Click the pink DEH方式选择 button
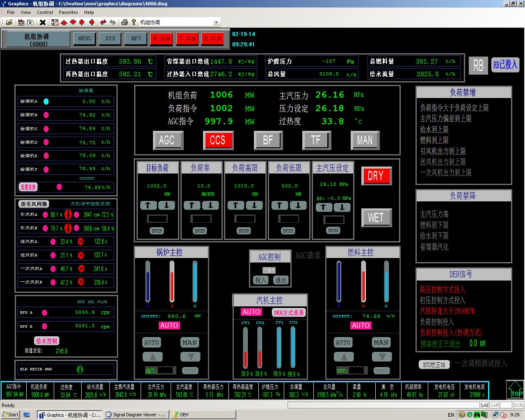 click(289, 313)
